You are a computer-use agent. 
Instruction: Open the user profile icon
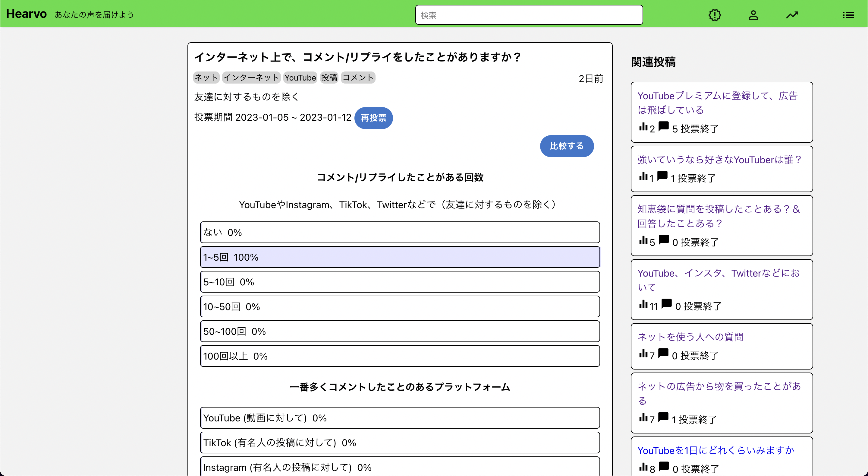tap(753, 15)
